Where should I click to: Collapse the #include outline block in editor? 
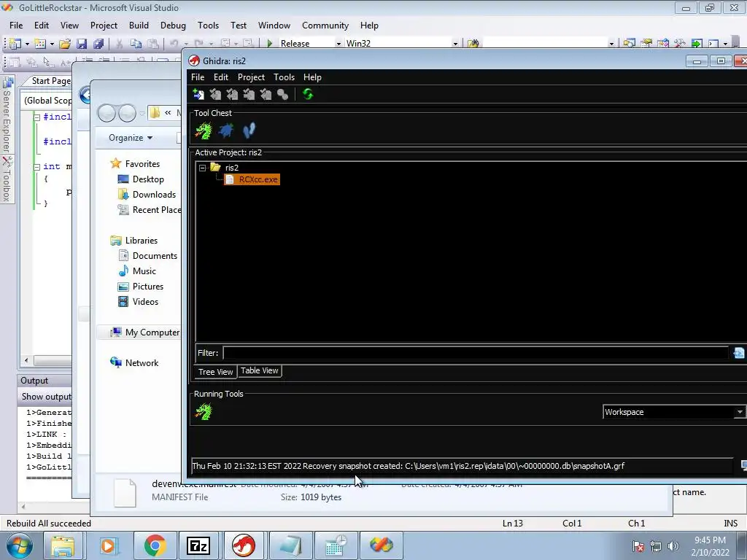coord(36,117)
